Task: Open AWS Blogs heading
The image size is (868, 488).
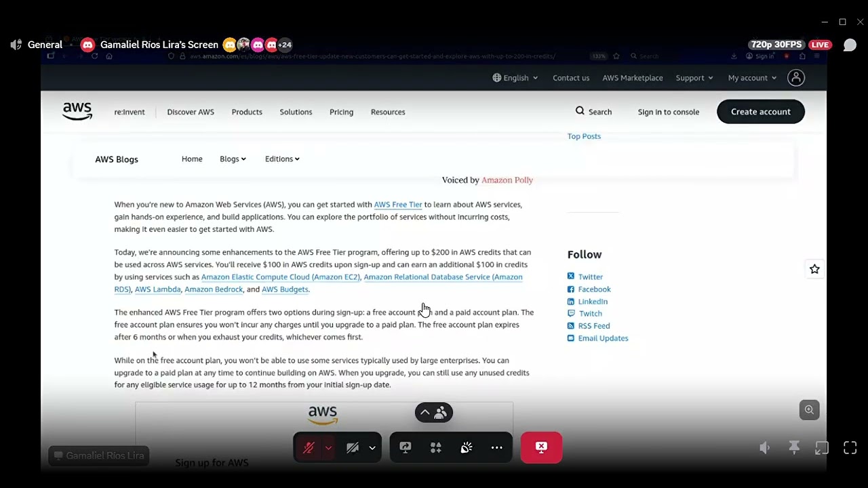Action: click(117, 159)
